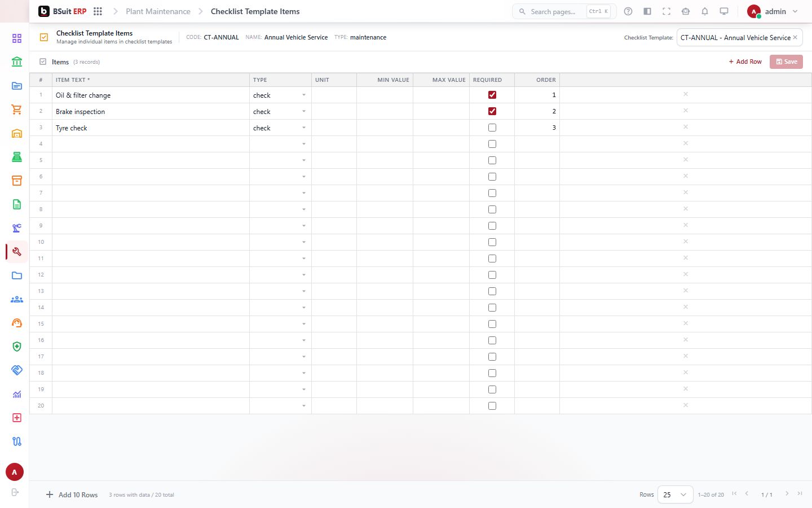Click the logout icon at sidebar bottom

[x=15, y=492]
